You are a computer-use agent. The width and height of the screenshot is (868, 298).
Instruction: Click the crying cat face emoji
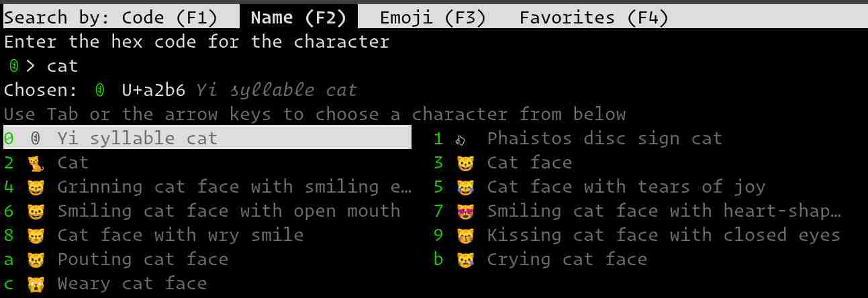(465, 260)
